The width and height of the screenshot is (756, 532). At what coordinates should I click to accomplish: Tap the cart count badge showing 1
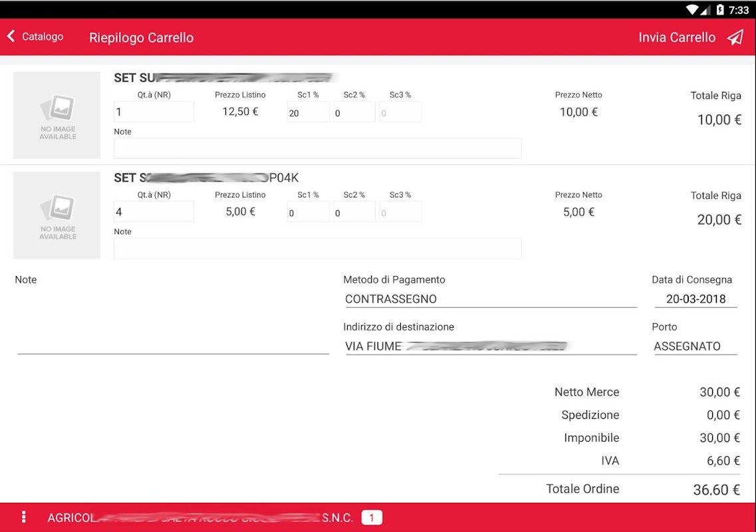[372, 517]
